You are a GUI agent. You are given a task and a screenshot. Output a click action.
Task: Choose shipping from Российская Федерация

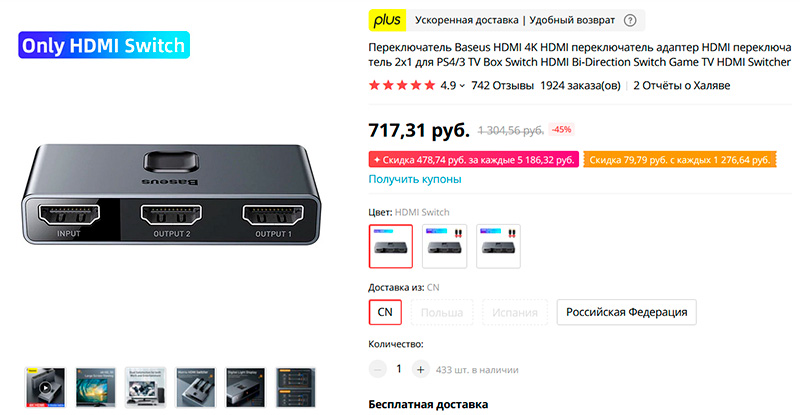coord(627,312)
